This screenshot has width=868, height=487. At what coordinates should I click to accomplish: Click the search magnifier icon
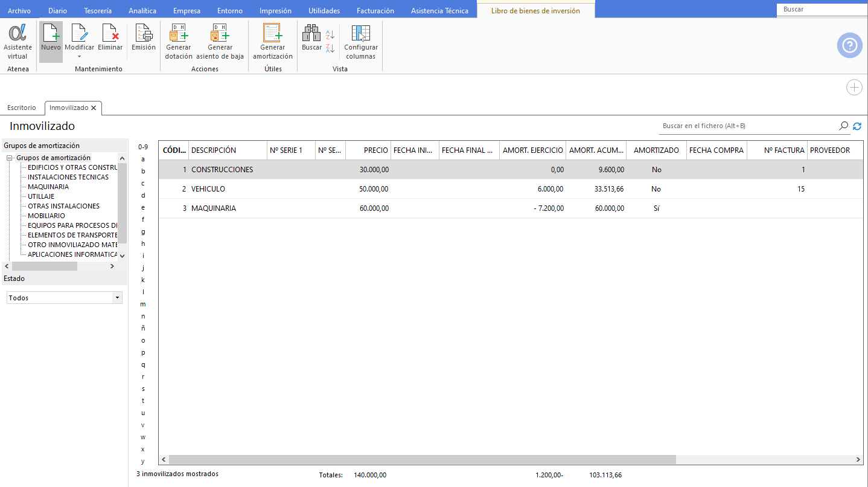[x=843, y=126]
